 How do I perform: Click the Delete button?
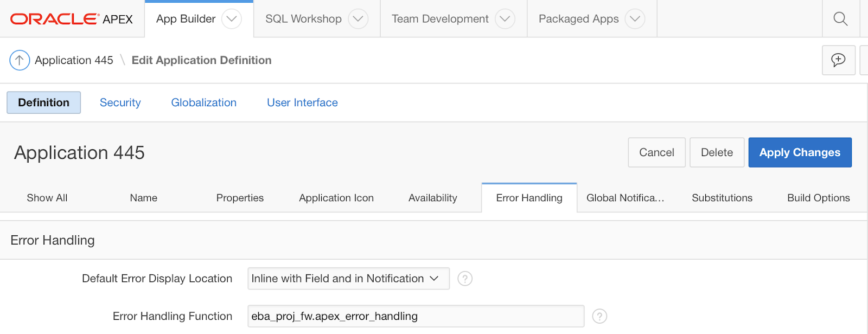point(717,152)
